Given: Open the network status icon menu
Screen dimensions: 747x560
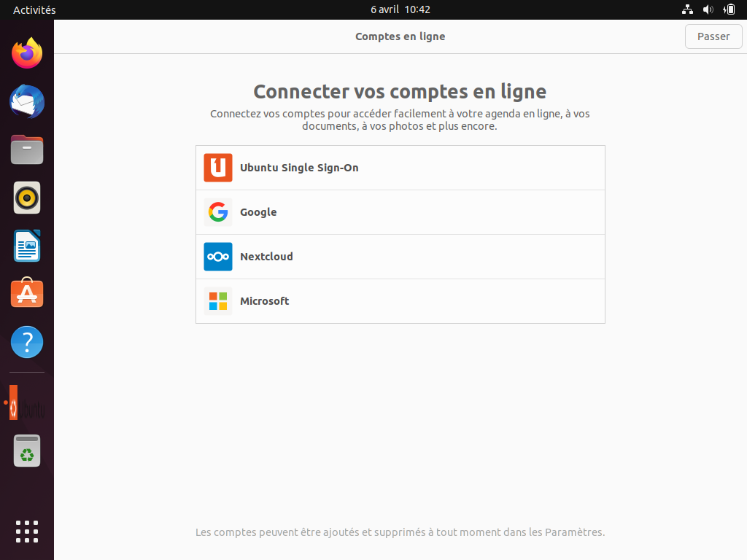Looking at the screenshot, I should (687, 9).
